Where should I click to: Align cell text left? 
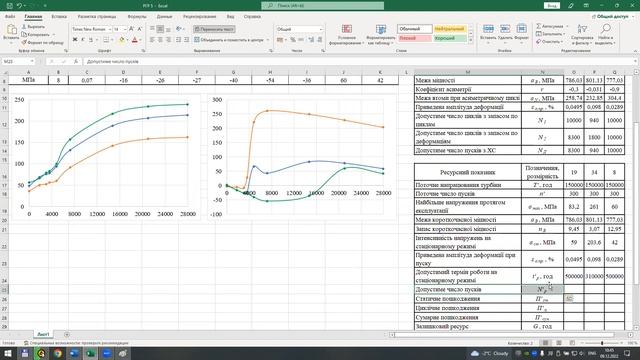pos(152,40)
